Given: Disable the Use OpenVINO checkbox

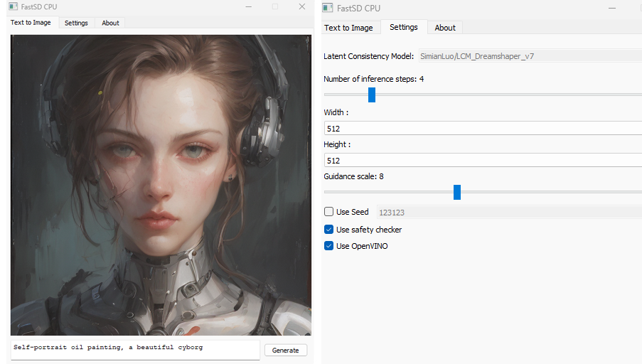Looking at the screenshot, I should click(x=328, y=246).
